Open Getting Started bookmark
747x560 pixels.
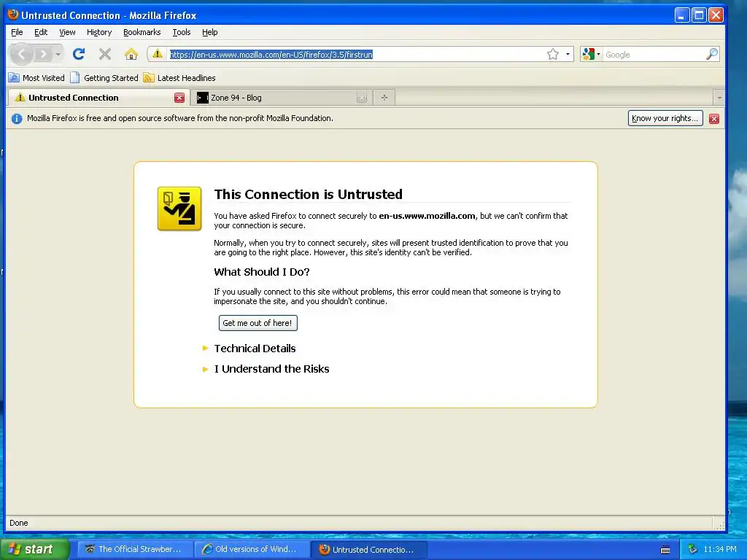(104, 77)
